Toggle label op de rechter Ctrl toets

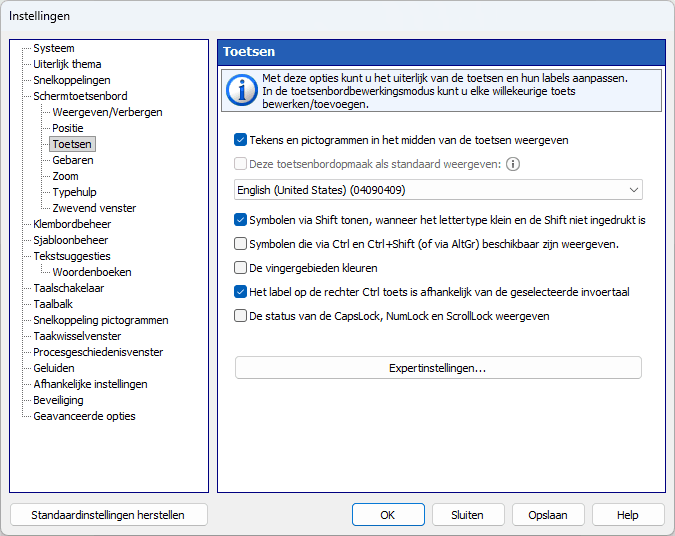[x=240, y=292]
